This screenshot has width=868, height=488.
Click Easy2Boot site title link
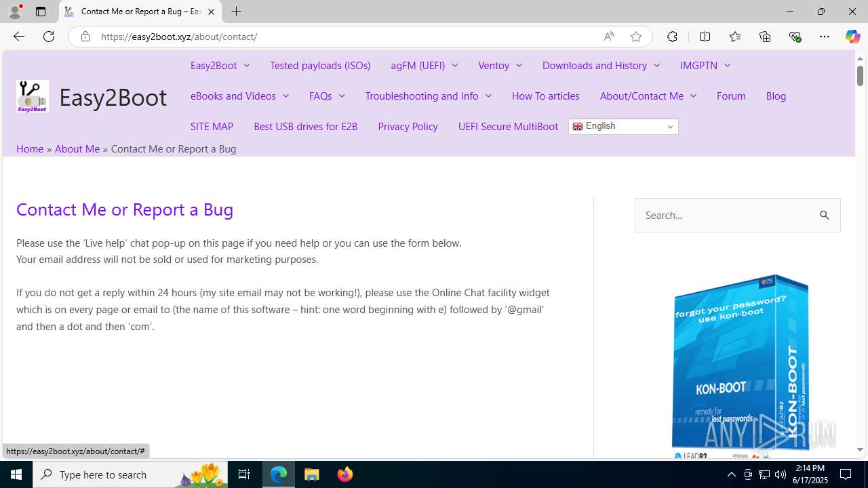click(113, 97)
